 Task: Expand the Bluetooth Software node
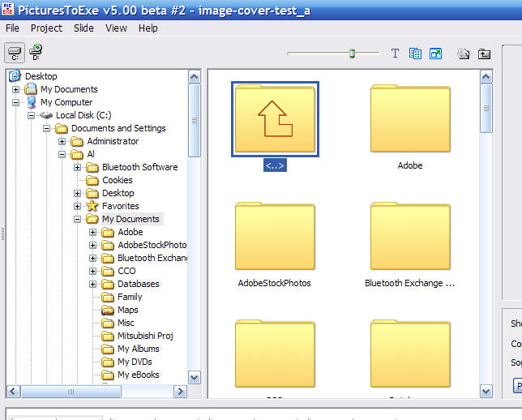click(77, 167)
